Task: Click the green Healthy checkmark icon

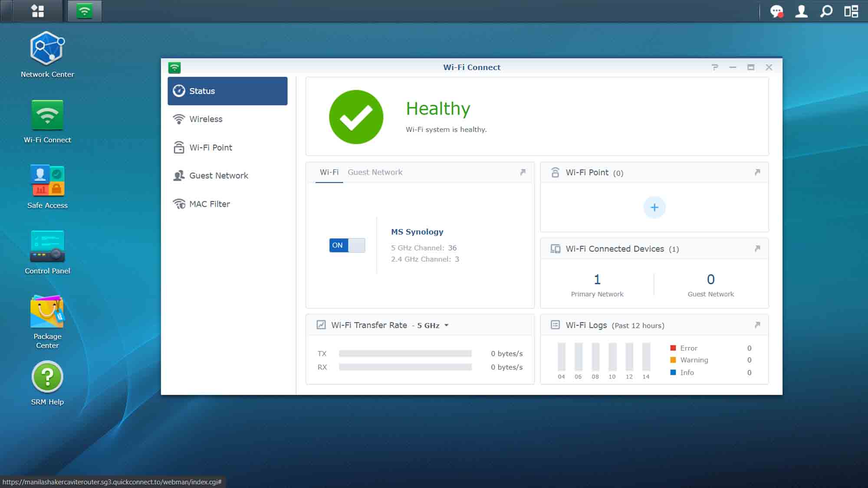Action: pos(356,117)
